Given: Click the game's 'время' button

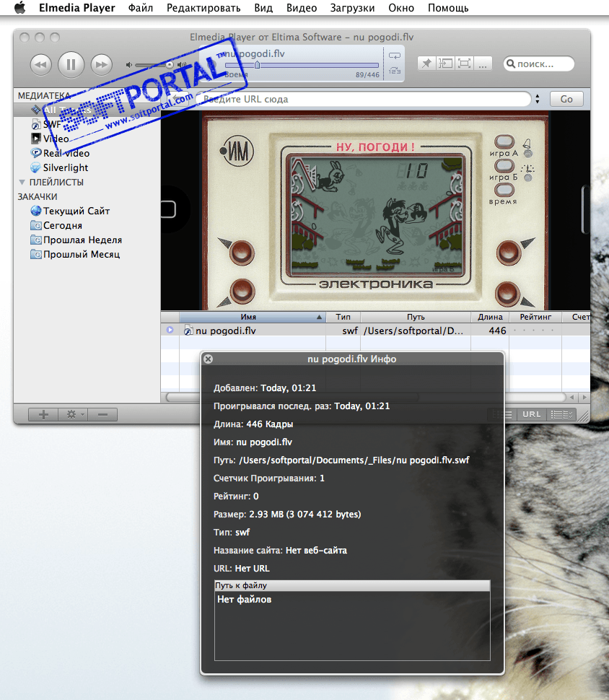Looking at the screenshot, I should (x=504, y=190).
